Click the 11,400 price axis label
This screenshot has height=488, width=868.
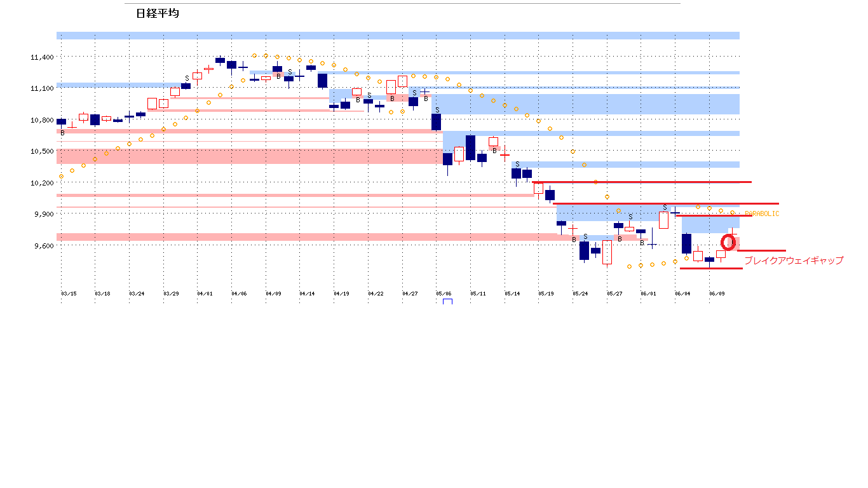(42, 58)
